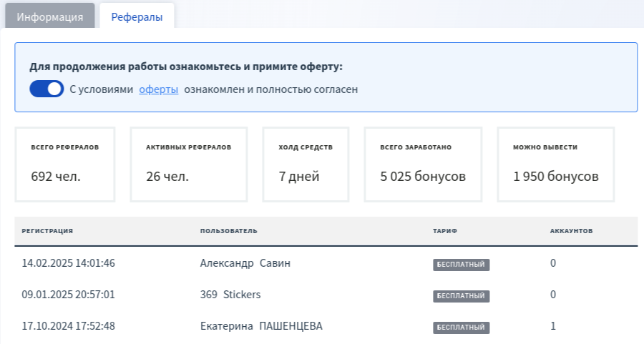Image resolution: width=644 pixels, height=344 pixels.
Task: Click the Можно вывести 1 950 бонусов card
Action: click(x=556, y=164)
